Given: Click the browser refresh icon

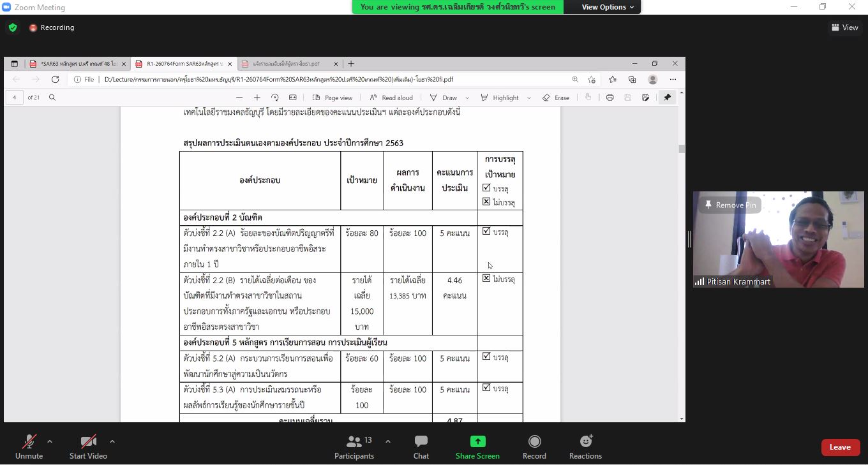Looking at the screenshot, I should 55,79.
